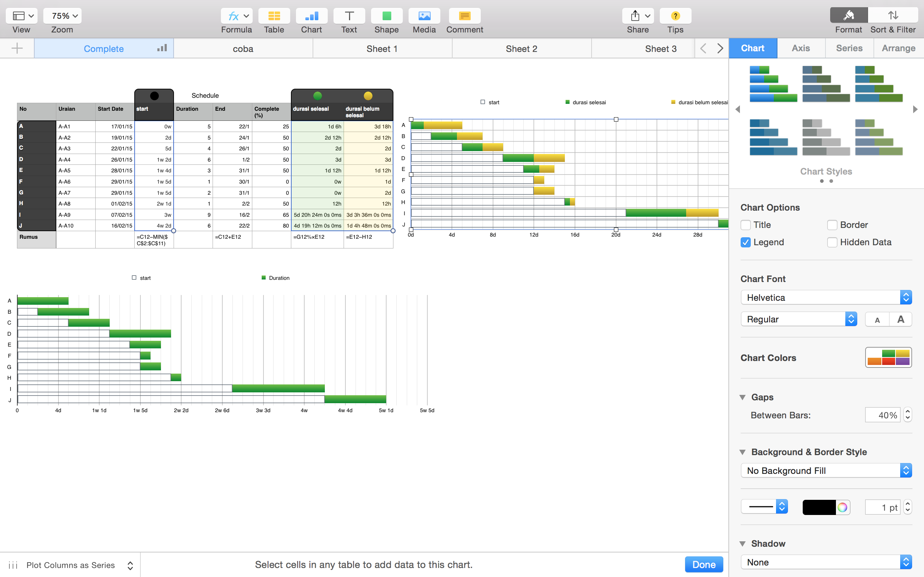Uncheck the Legend checkbox
The width and height of the screenshot is (924, 577).
click(746, 242)
